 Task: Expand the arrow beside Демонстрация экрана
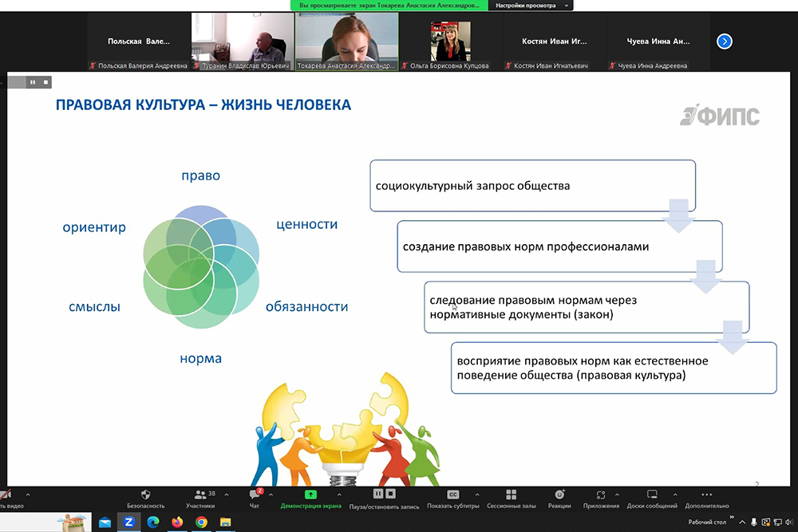pos(339,495)
